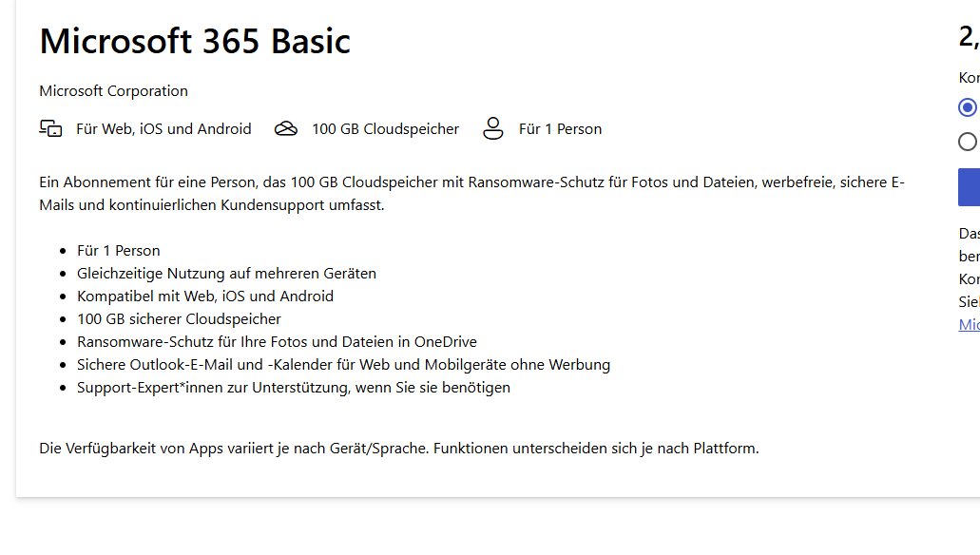Click the OneDrive cloud storage icon

(x=285, y=127)
